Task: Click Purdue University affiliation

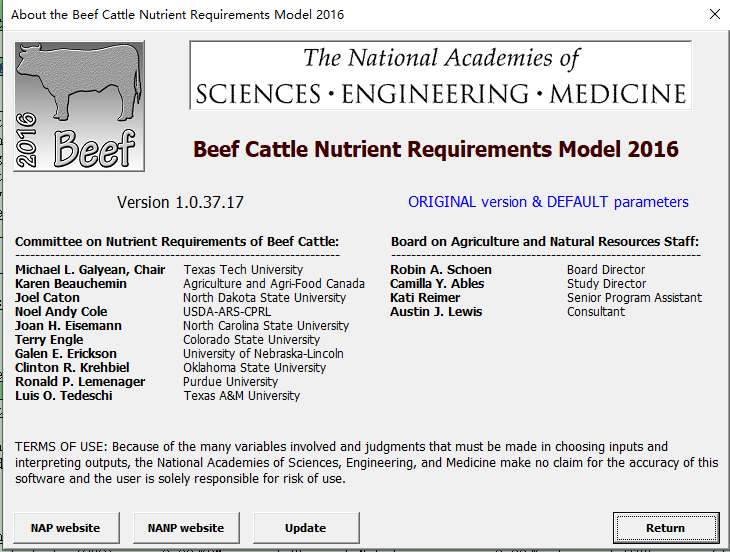Action: click(x=230, y=382)
